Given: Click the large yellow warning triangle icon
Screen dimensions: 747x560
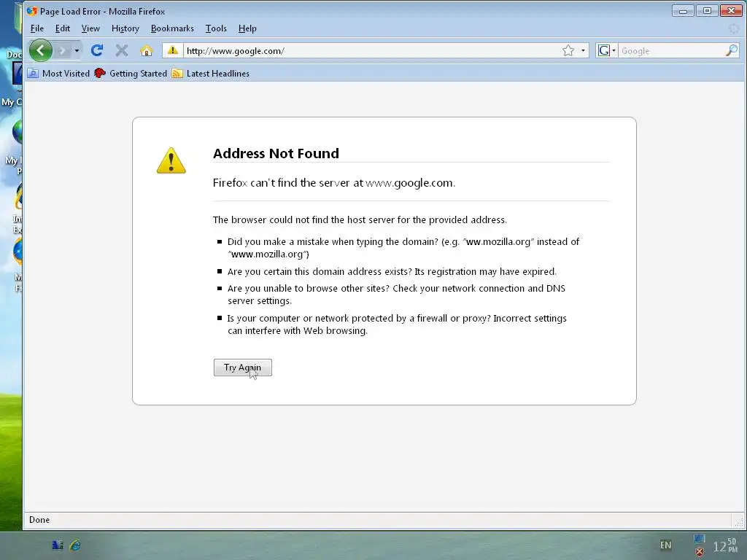Looking at the screenshot, I should coord(171,160).
